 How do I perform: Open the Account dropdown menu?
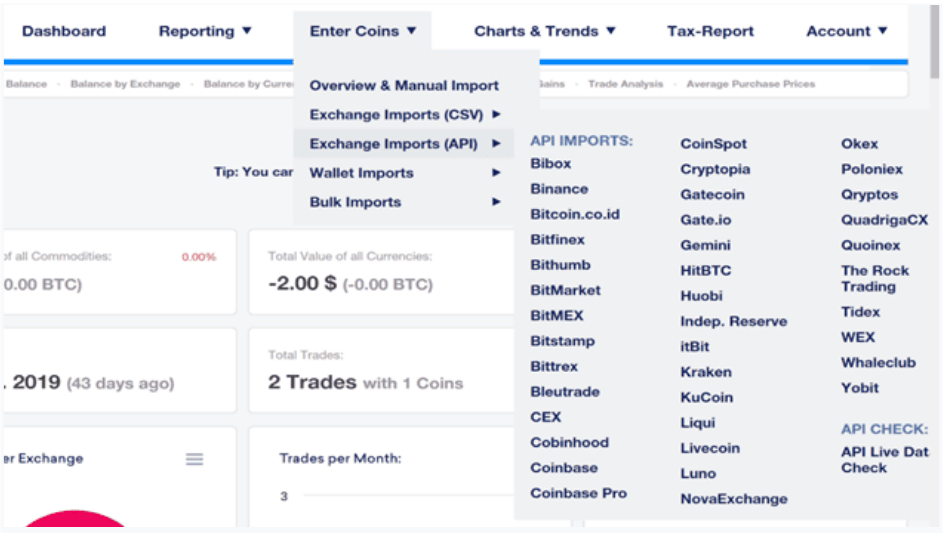pos(846,31)
